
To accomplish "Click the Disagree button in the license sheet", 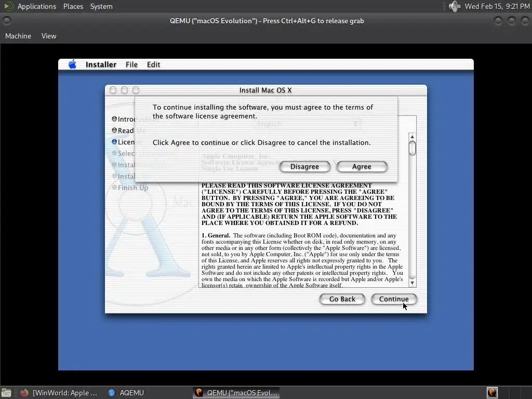I will pyautogui.click(x=304, y=167).
